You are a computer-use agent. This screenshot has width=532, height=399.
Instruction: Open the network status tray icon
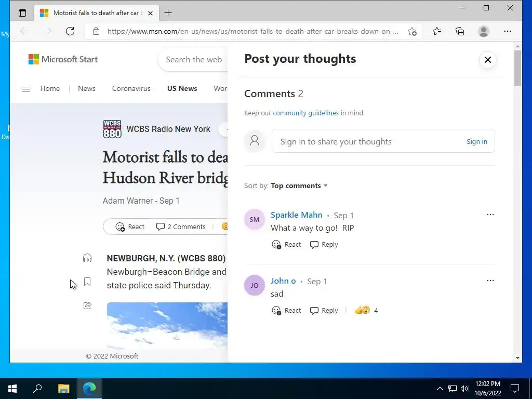(x=453, y=389)
